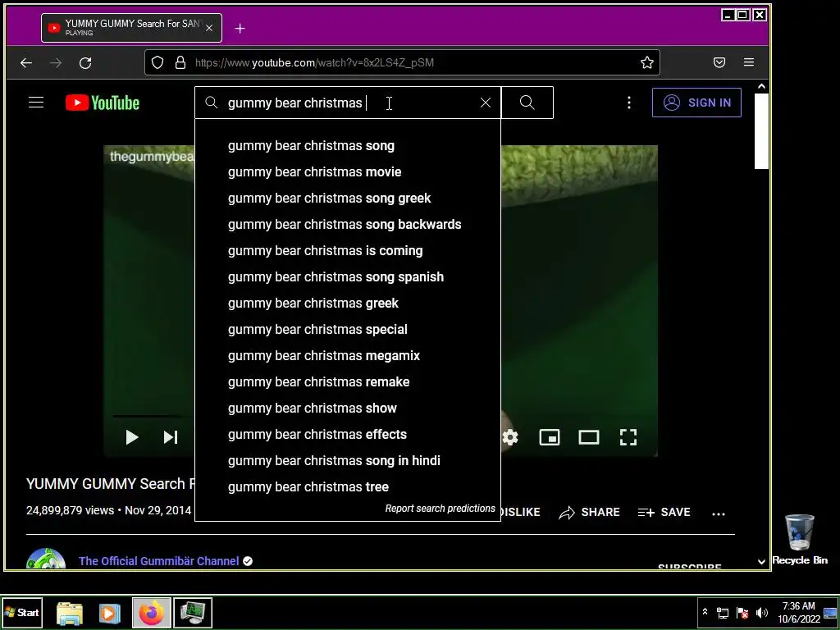The image size is (840, 630).
Task: Click the Firefox taskbar icon
Action: click(x=152, y=613)
